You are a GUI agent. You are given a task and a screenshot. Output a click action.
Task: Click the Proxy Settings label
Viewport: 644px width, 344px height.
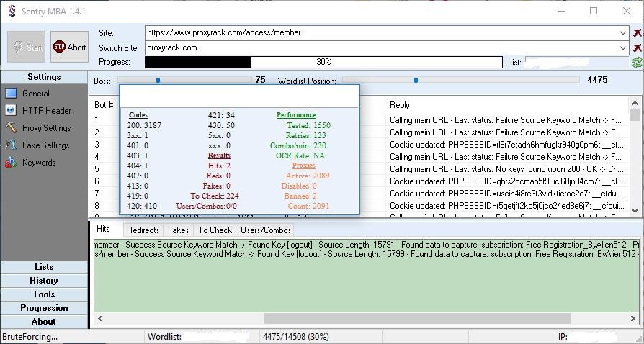click(46, 128)
